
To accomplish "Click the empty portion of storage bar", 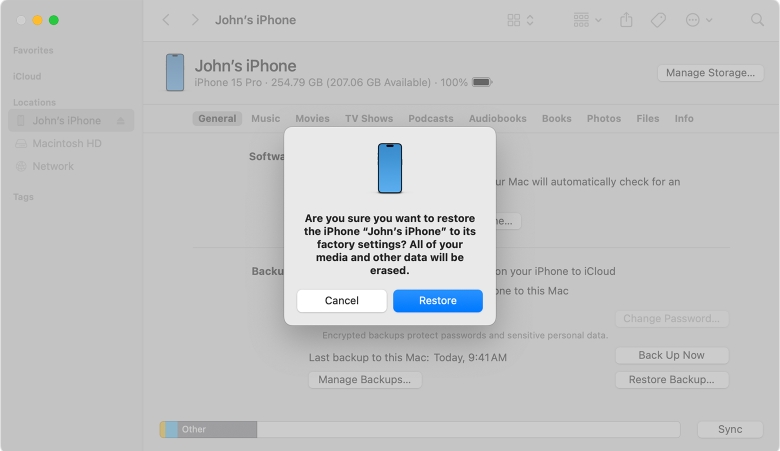I will [468, 429].
